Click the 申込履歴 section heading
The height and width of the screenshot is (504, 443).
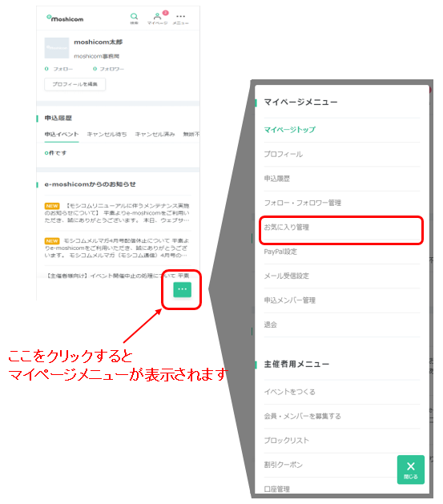click(58, 118)
